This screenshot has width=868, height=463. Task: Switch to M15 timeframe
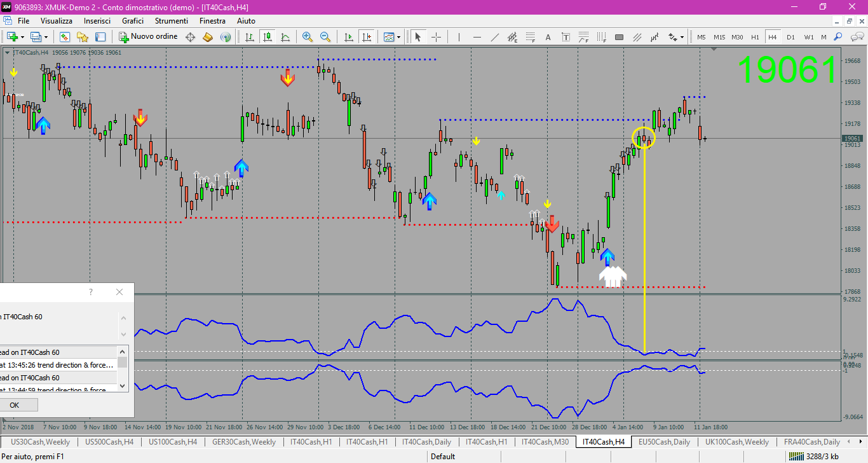[x=719, y=37]
